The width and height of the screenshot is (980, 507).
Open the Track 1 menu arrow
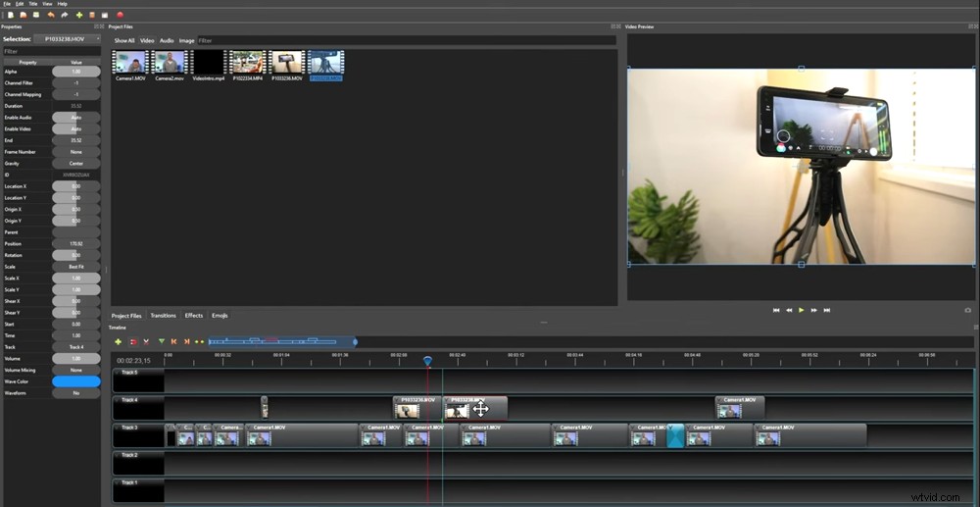coord(119,482)
